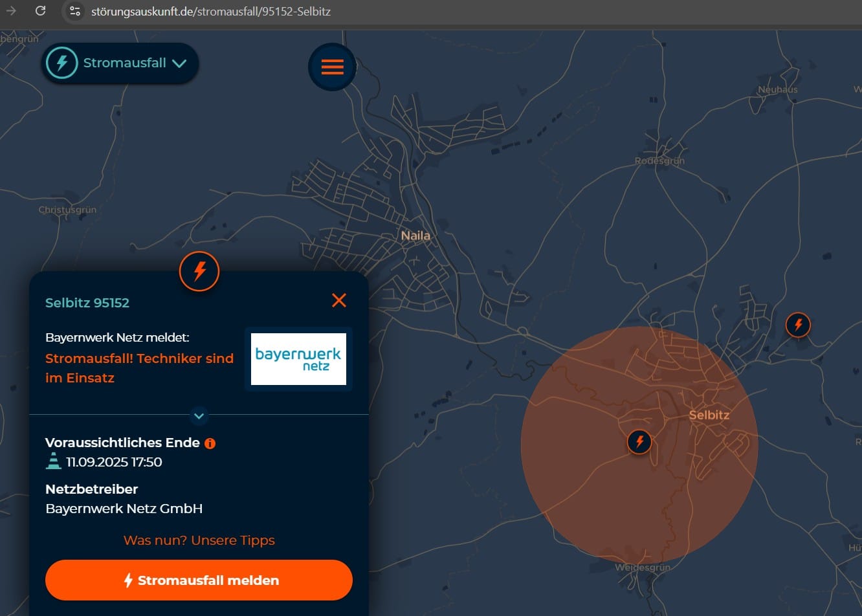Open the 'Was nun? Unsere Tipps' link

[x=199, y=540]
